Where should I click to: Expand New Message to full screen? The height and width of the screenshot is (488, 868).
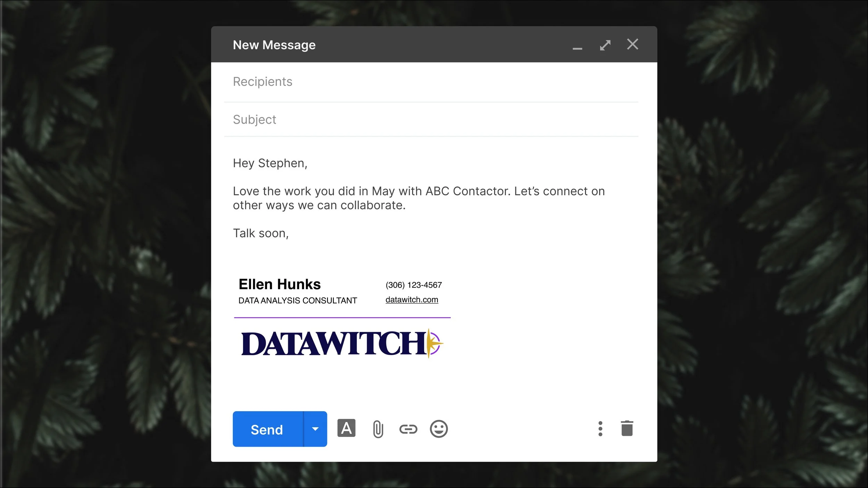point(605,45)
